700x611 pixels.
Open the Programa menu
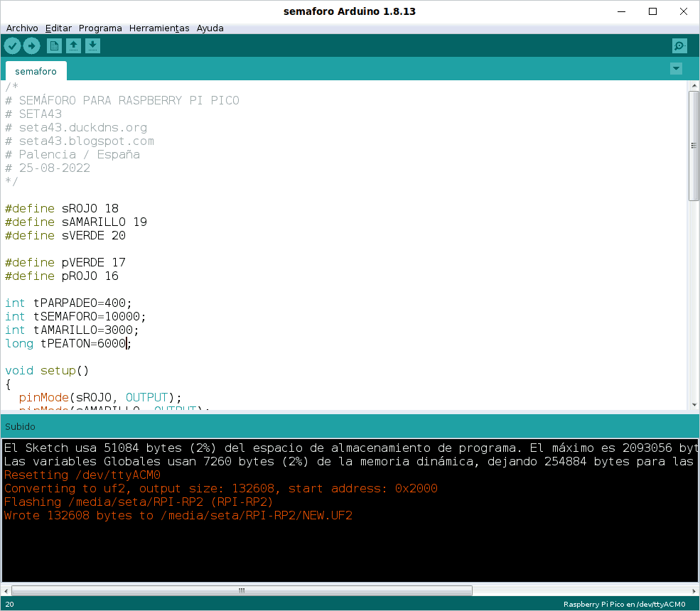click(100, 28)
